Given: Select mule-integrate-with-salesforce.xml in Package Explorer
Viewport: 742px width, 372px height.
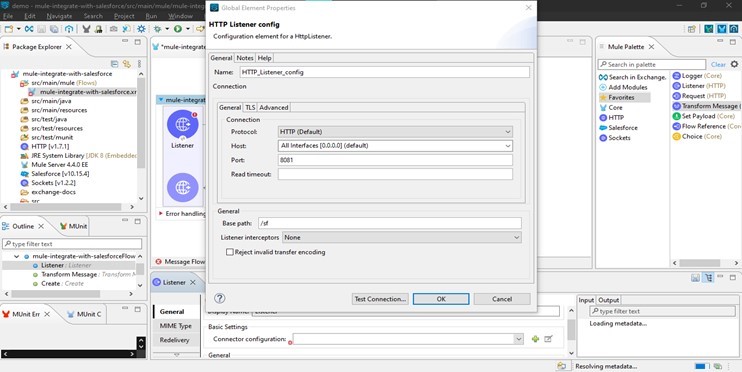Looking at the screenshot, I should click(83, 92).
